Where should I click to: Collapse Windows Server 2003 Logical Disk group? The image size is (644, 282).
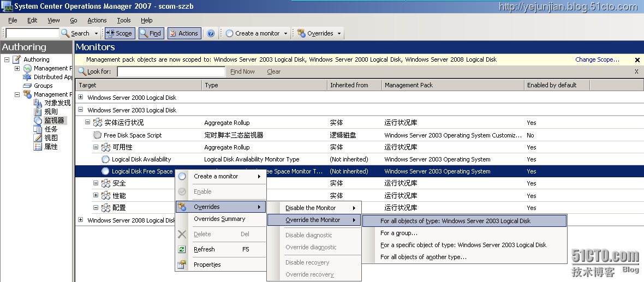(81, 110)
